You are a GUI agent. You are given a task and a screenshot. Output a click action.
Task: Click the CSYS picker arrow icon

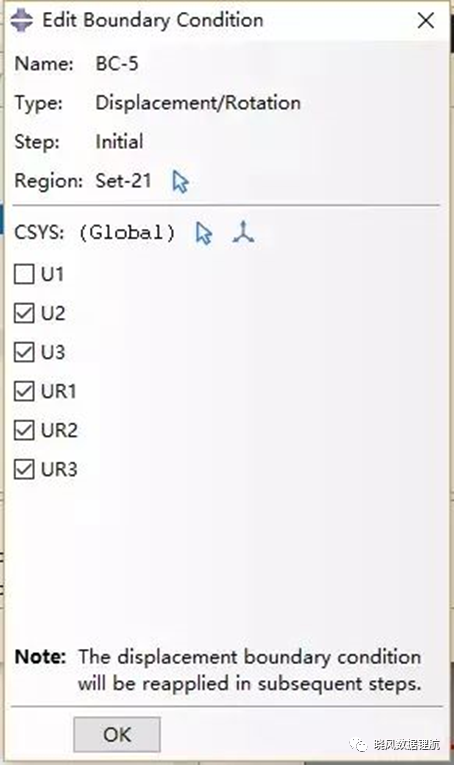click(x=204, y=233)
